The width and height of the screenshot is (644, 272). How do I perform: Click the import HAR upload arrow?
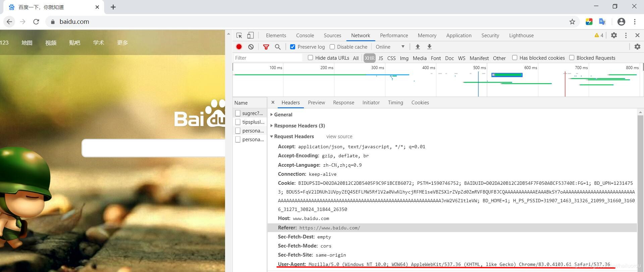pyautogui.click(x=418, y=47)
